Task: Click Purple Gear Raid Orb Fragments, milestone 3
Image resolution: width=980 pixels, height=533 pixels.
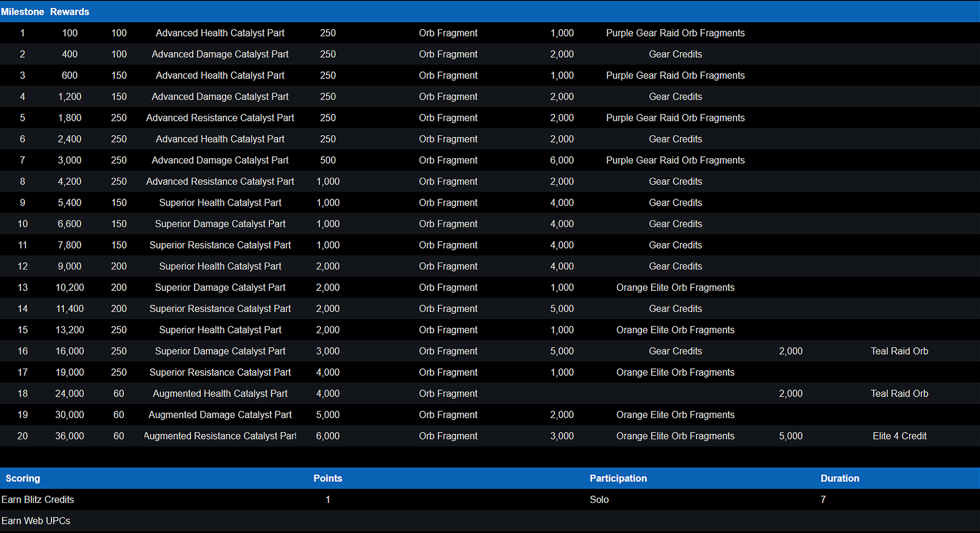Action: click(675, 75)
